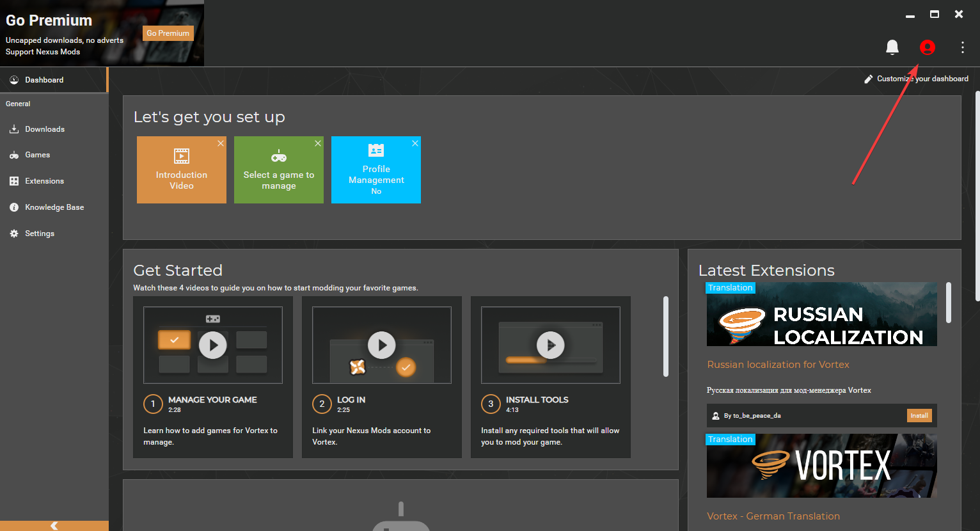Close the Select a game tile
Viewport: 980px width, 531px height.
318,143
